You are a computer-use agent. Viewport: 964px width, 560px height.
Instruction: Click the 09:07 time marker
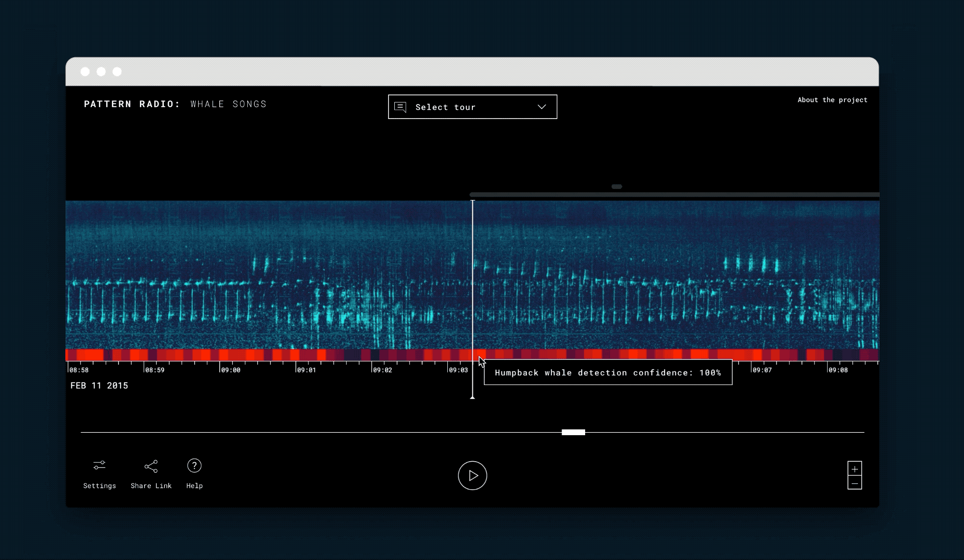tap(762, 370)
